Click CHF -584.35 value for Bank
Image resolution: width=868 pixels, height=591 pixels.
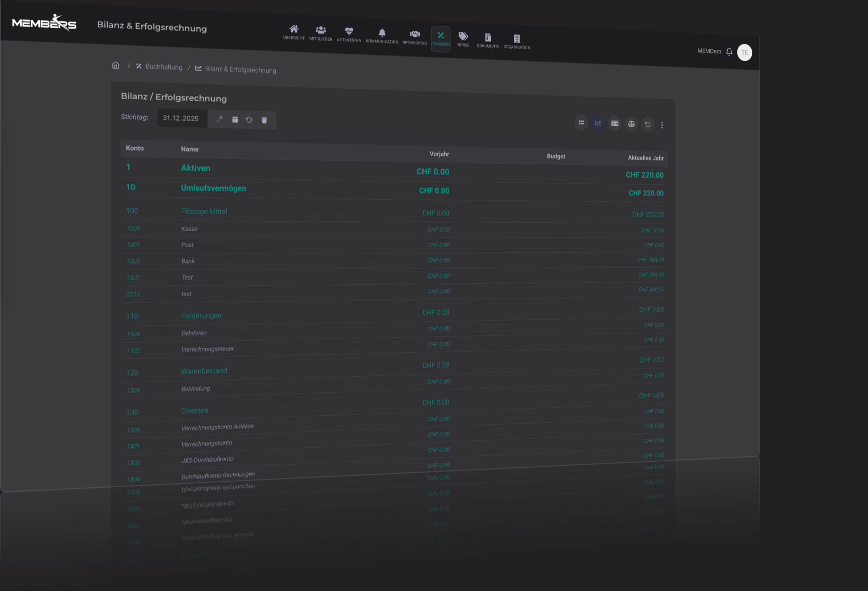(651, 259)
